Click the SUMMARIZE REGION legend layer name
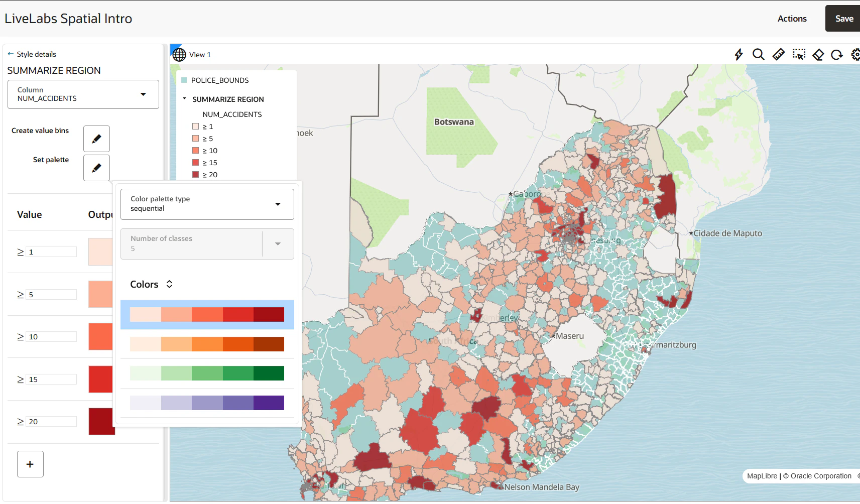Image resolution: width=860 pixels, height=504 pixels. 228,99
